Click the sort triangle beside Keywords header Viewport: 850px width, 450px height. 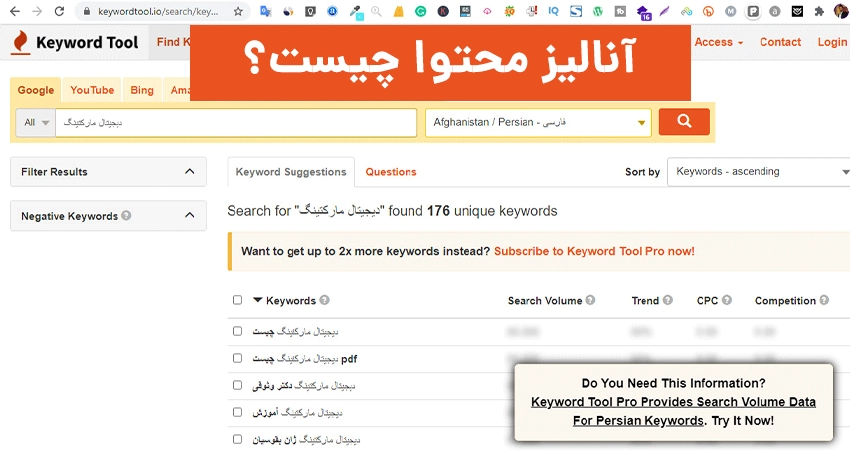[x=257, y=300]
